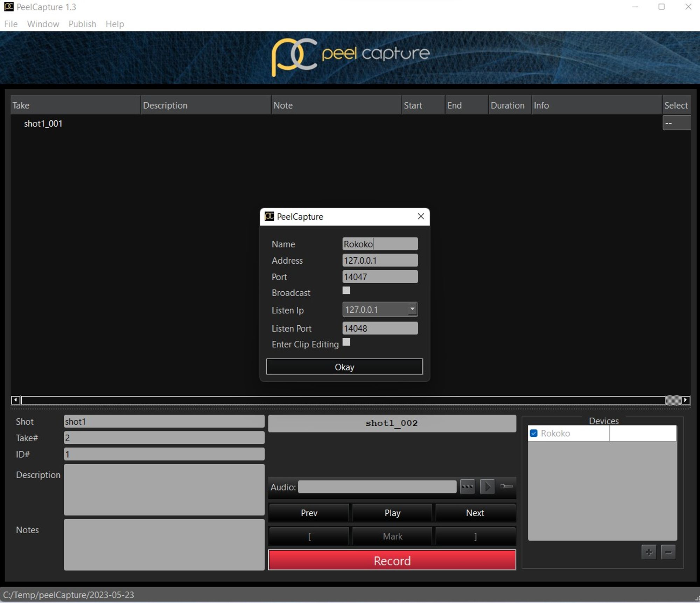Click the Notes text area
This screenshot has height=603, width=700.
pyautogui.click(x=164, y=545)
